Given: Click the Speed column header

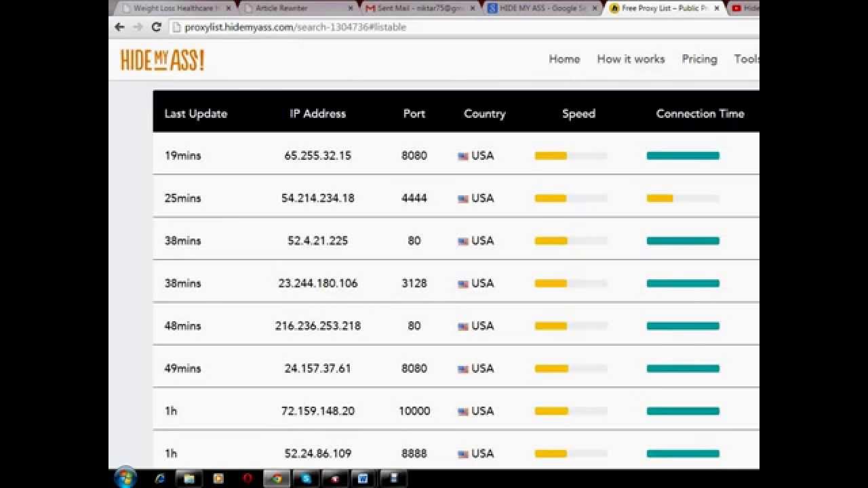Looking at the screenshot, I should (578, 113).
